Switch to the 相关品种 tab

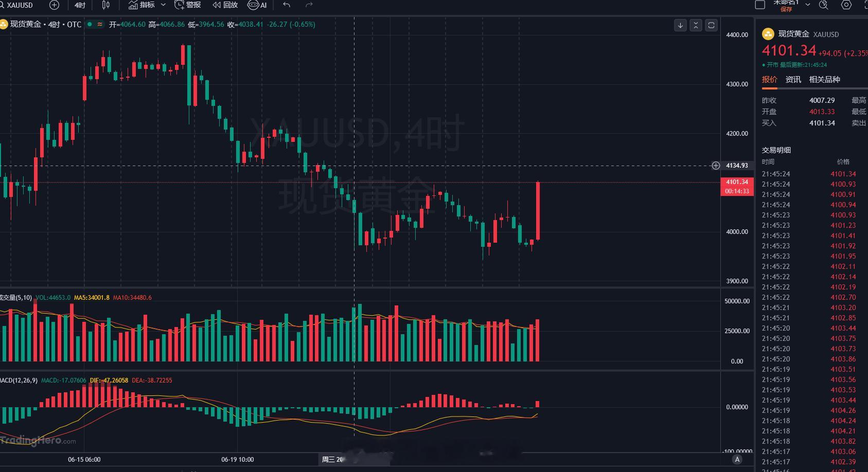[x=824, y=80]
